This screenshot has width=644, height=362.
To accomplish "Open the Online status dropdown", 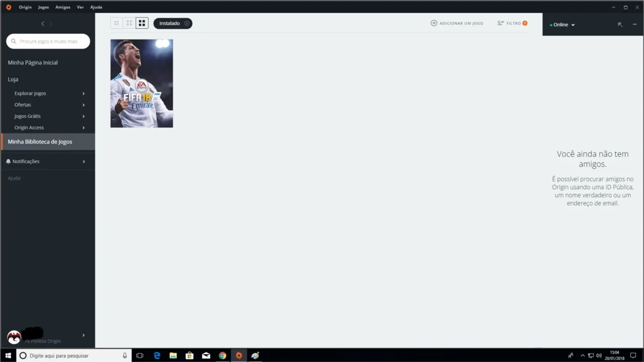I will click(562, 25).
